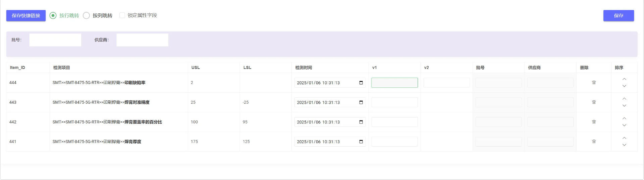This screenshot has width=644, height=180.
Task: Select the 按列跳转 radio option
Action: pos(87,15)
